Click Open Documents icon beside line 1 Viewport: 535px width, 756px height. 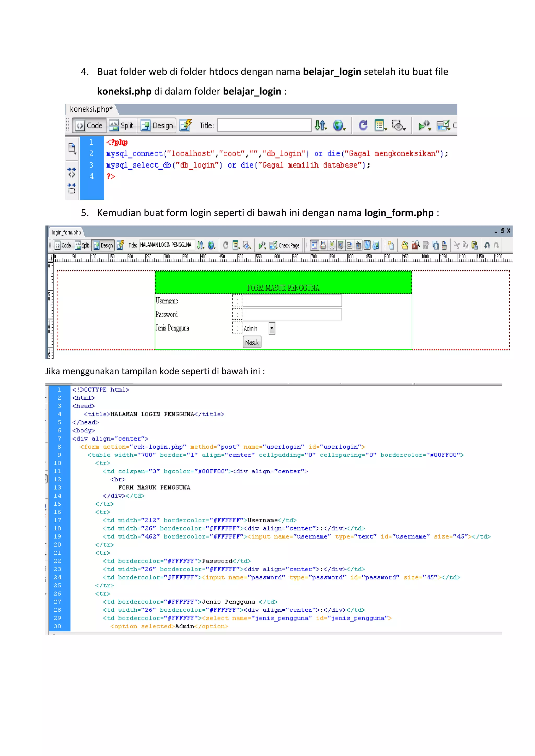click(72, 148)
